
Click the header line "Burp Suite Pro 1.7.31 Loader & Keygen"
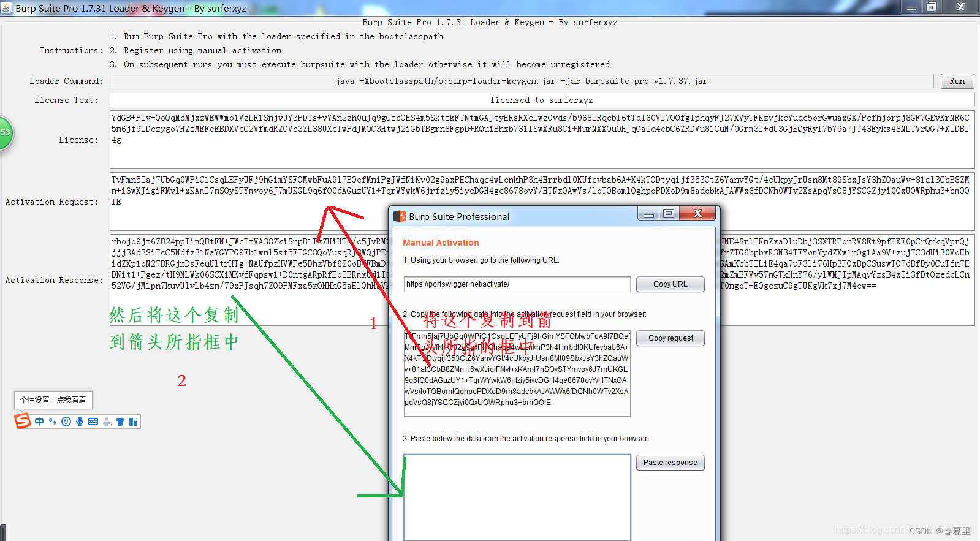490,22
